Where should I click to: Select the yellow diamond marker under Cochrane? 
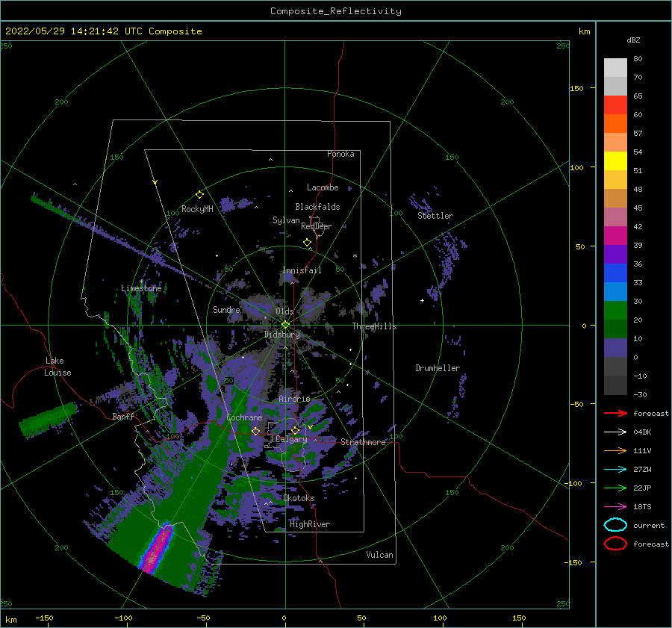255,431
